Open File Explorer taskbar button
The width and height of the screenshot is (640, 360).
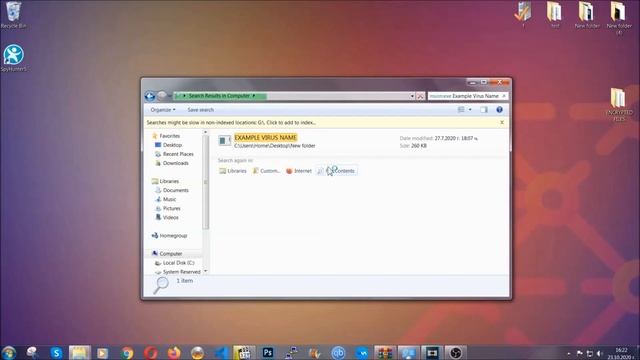click(x=80, y=353)
